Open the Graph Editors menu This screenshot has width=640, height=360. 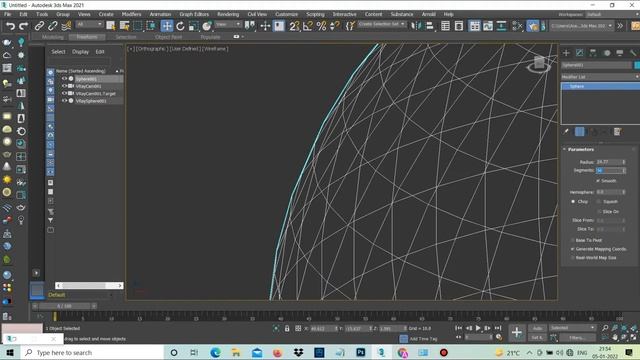click(x=194, y=14)
